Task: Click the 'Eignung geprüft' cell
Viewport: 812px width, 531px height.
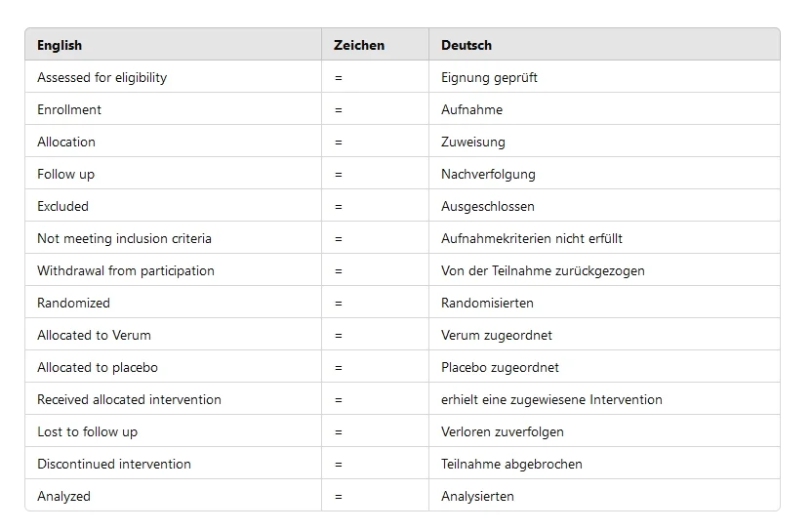Action: click(x=489, y=77)
